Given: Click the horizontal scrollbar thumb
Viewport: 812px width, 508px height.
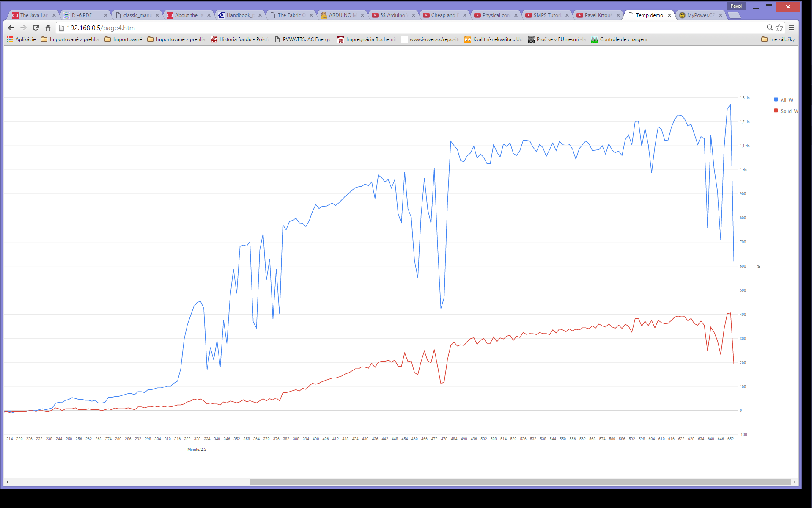Looking at the screenshot, I should coord(520,482).
